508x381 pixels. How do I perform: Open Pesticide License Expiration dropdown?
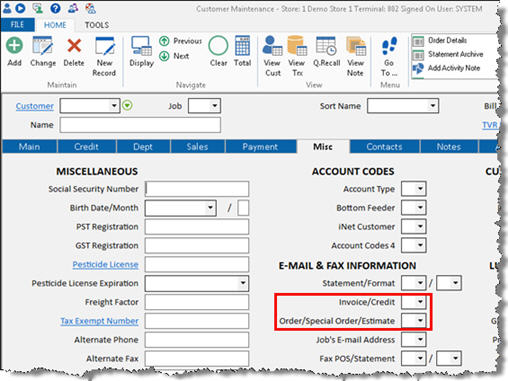[243, 283]
